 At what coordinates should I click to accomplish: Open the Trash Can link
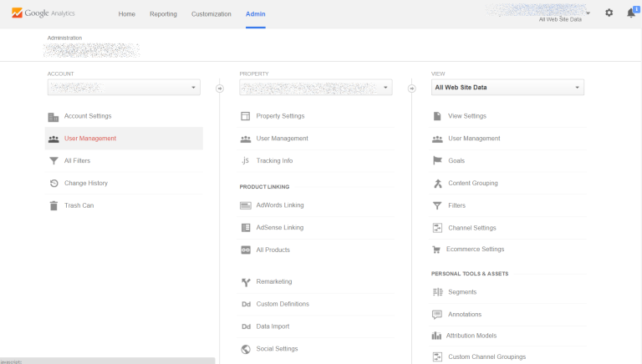pos(79,205)
